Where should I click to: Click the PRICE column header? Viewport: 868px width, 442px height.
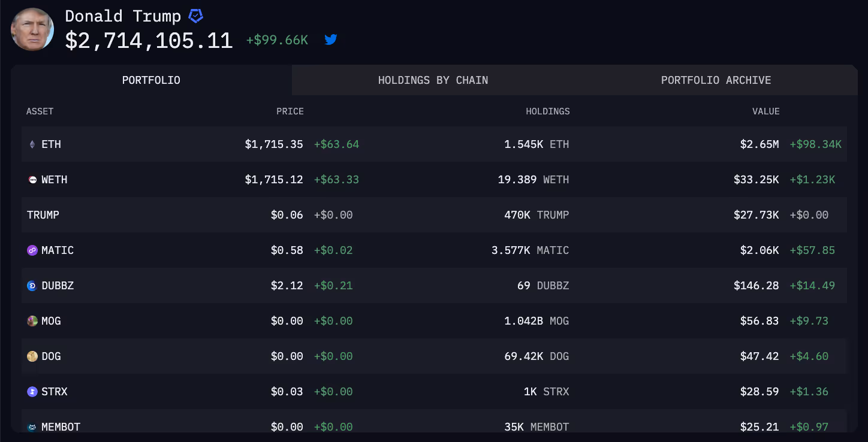tap(290, 111)
